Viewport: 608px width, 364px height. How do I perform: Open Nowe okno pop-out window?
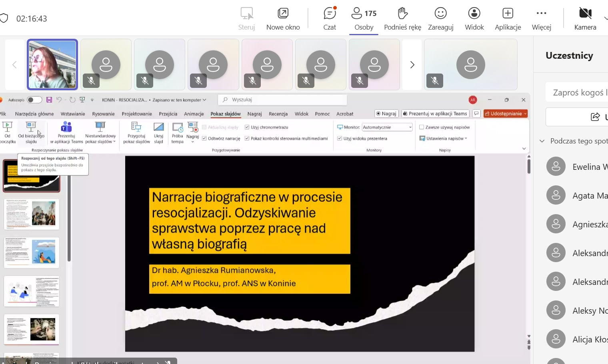click(x=283, y=18)
